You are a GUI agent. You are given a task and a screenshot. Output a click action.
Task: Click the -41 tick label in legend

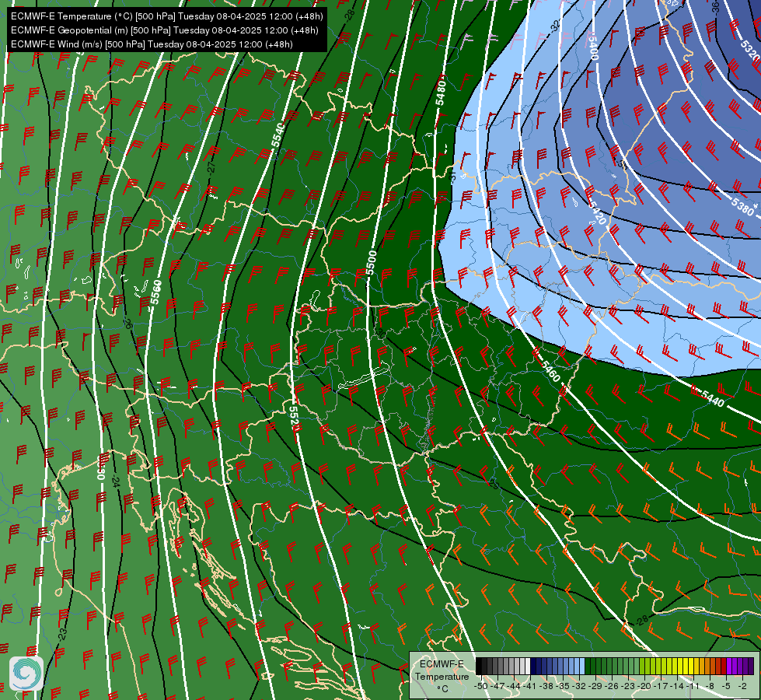tap(530, 686)
